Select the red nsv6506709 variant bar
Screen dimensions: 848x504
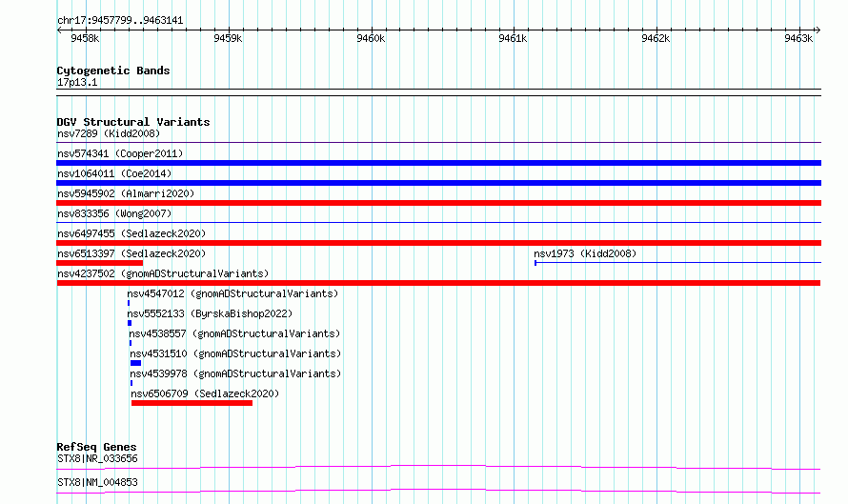coord(192,403)
